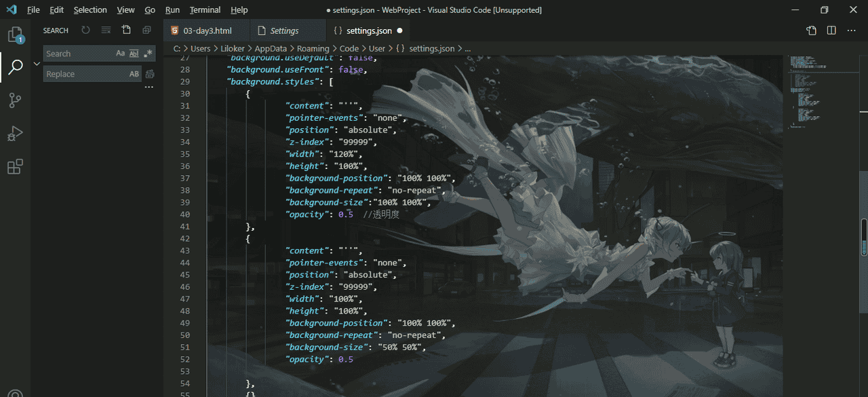Screen dimensions: 868x397
Task: Open a new search editor
Action: (x=126, y=30)
